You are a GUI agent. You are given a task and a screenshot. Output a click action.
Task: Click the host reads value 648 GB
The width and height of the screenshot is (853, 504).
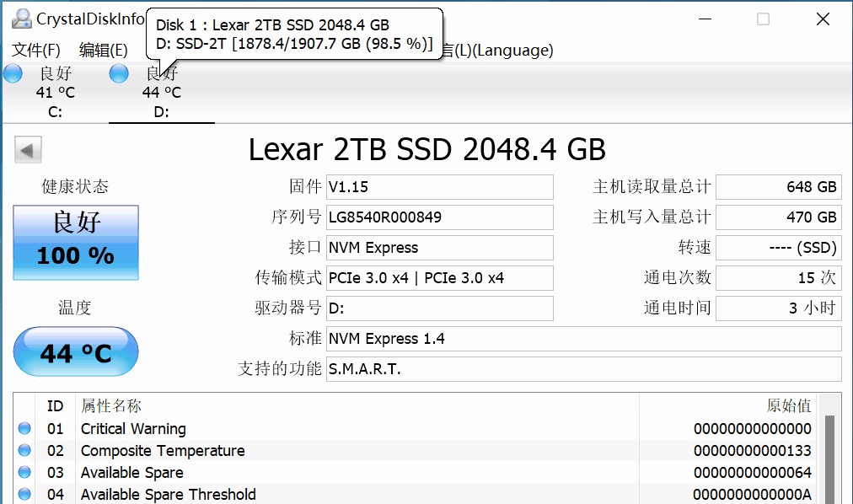[779, 187]
